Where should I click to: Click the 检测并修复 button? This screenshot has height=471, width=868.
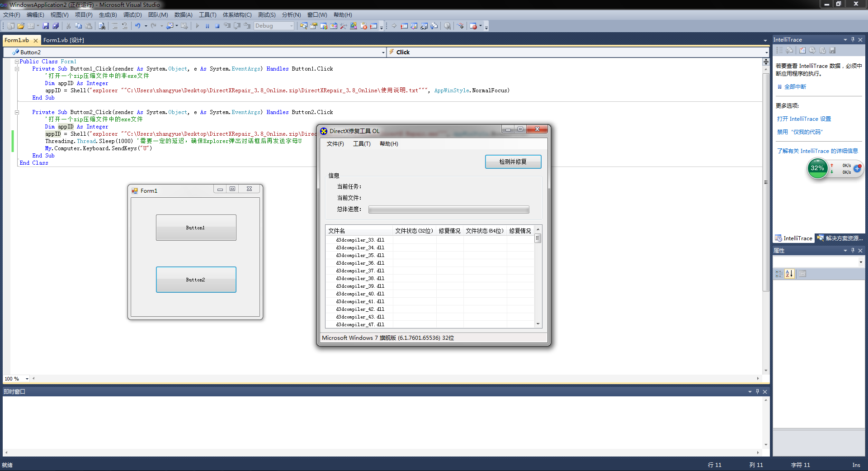coord(513,162)
